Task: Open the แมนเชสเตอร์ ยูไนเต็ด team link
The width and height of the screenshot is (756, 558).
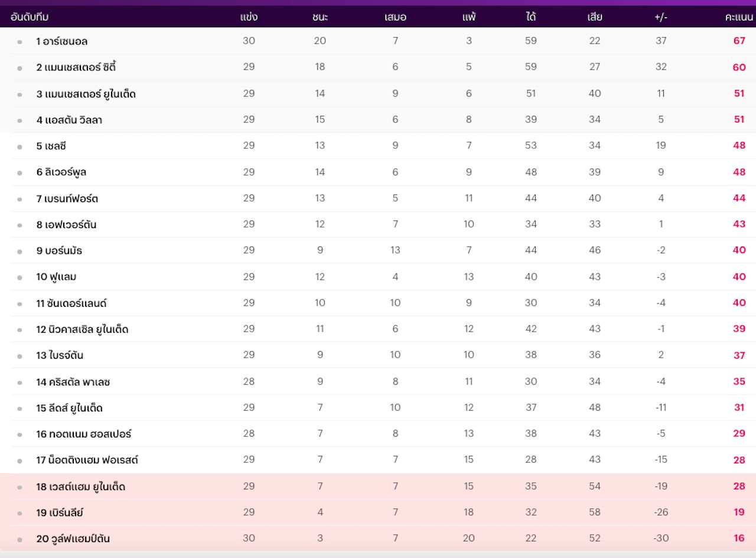Action: (x=86, y=94)
